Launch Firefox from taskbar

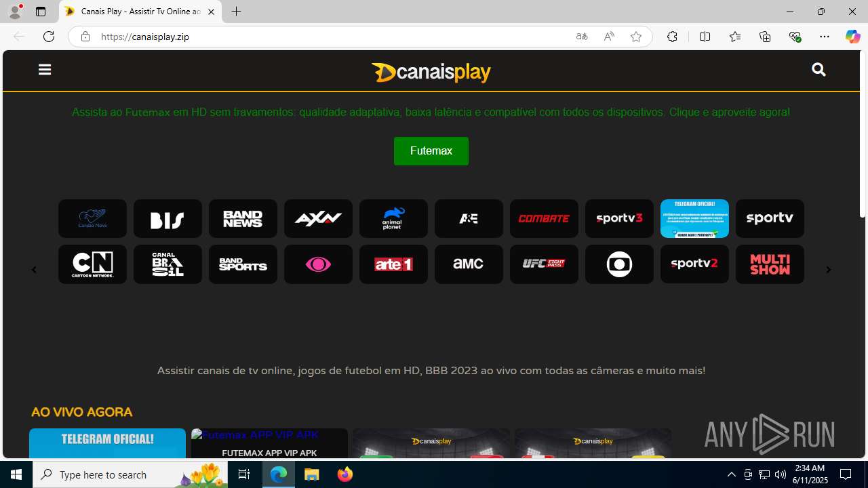coord(345,474)
